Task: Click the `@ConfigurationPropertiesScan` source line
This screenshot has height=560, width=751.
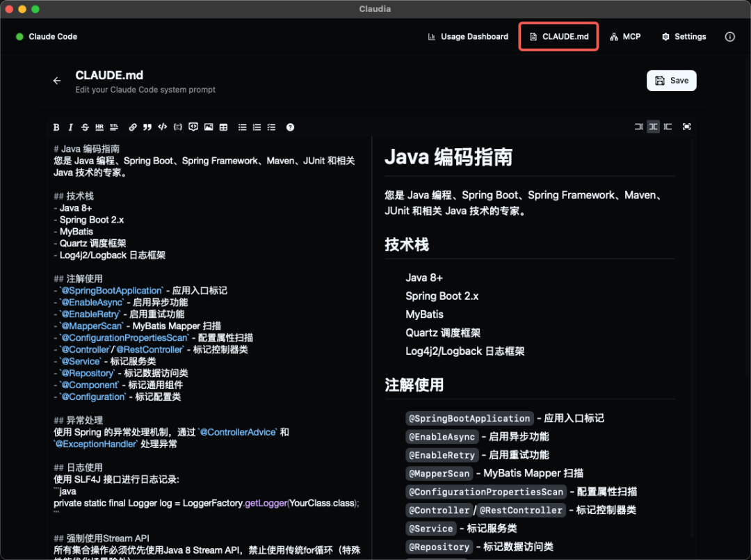Action: click(x=153, y=337)
